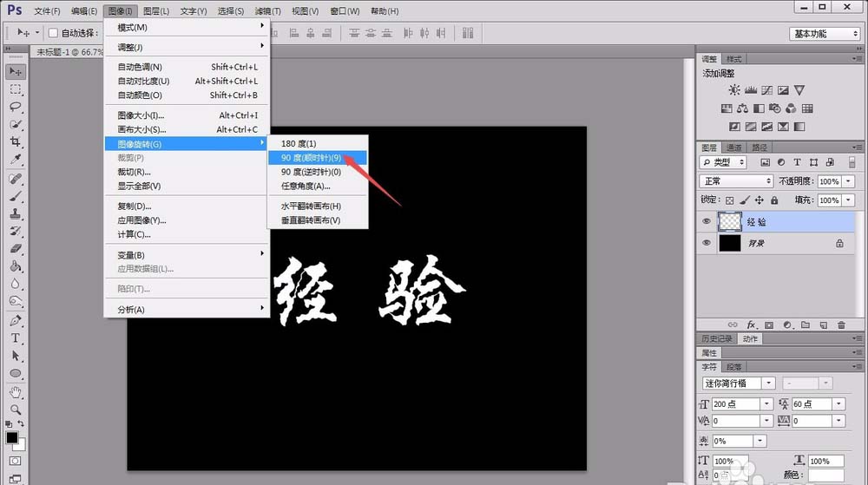Select the Quick Selection tool
Screen dimensions: 868x485
click(x=16, y=124)
